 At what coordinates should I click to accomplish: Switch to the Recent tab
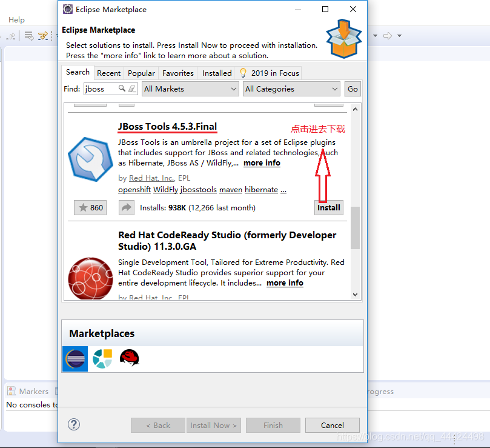click(109, 73)
